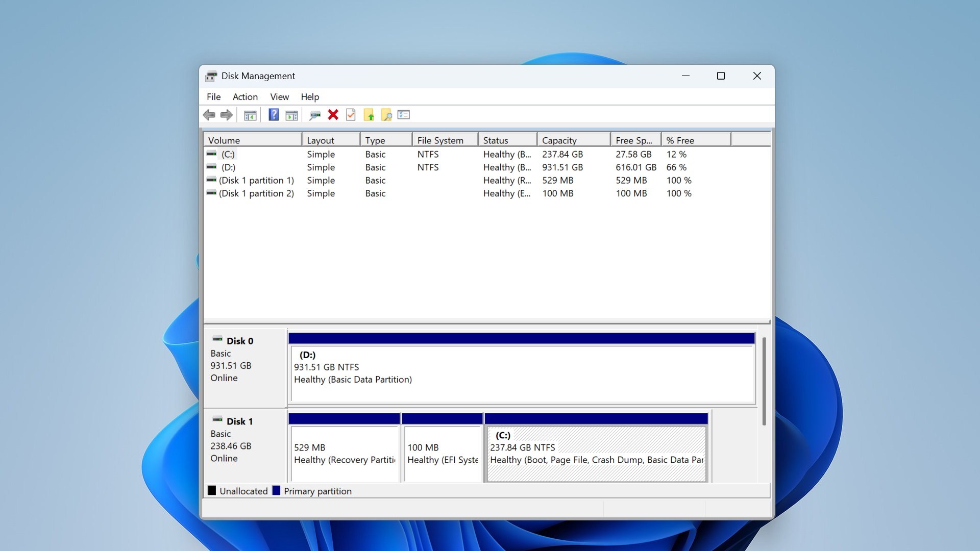Sort by the Type column header
Viewport: 980px width, 551px height.
tap(386, 140)
